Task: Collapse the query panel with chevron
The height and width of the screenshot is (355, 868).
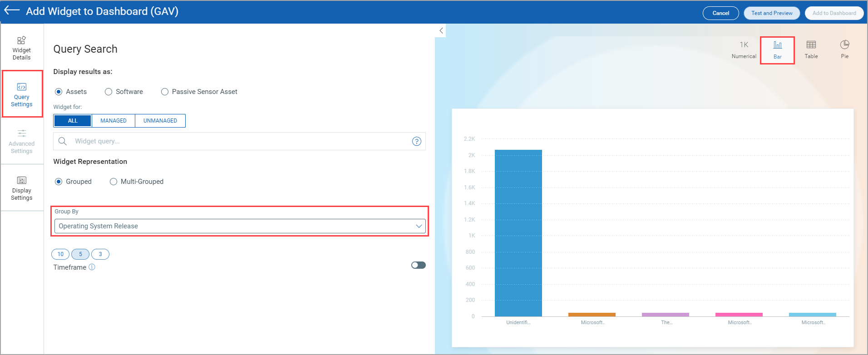Action: (x=441, y=31)
